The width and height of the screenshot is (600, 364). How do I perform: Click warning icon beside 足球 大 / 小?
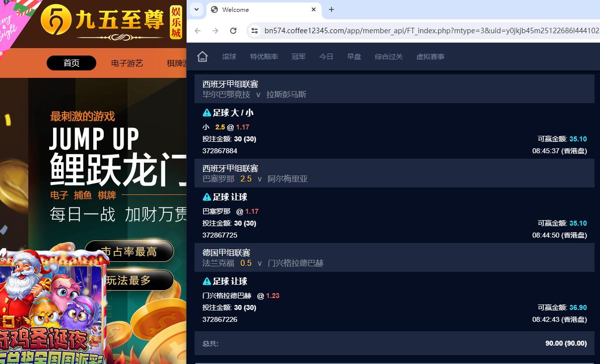click(x=207, y=113)
